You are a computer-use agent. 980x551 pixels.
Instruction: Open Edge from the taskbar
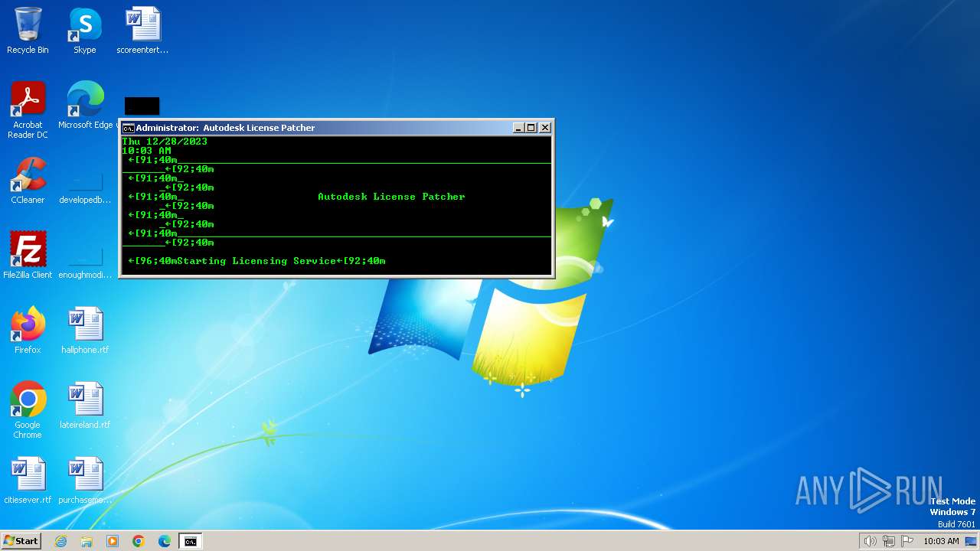point(165,541)
